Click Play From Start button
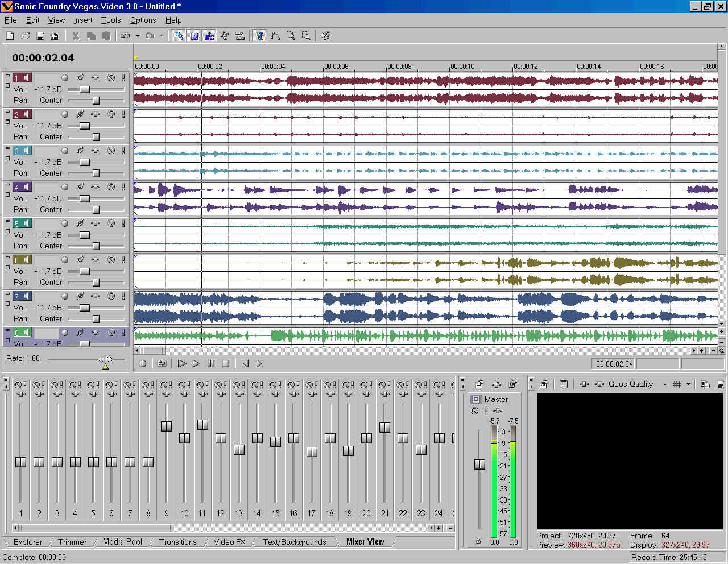728x564 pixels. 181,364
